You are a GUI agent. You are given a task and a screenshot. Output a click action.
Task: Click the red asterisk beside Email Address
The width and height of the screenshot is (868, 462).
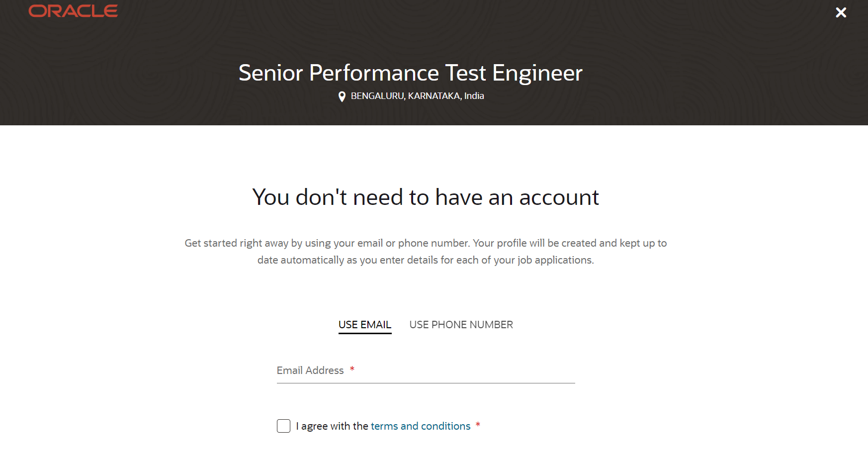352,369
